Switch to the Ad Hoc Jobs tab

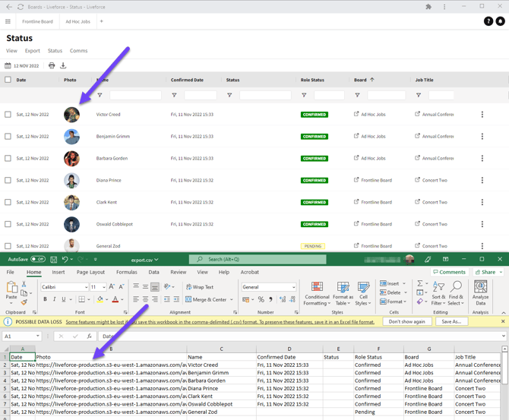point(78,21)
